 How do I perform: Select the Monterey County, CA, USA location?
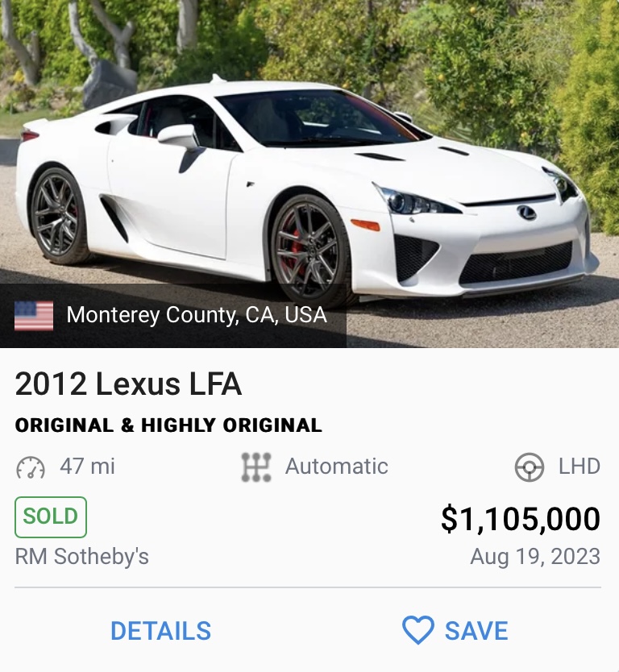tap(197, 315)
